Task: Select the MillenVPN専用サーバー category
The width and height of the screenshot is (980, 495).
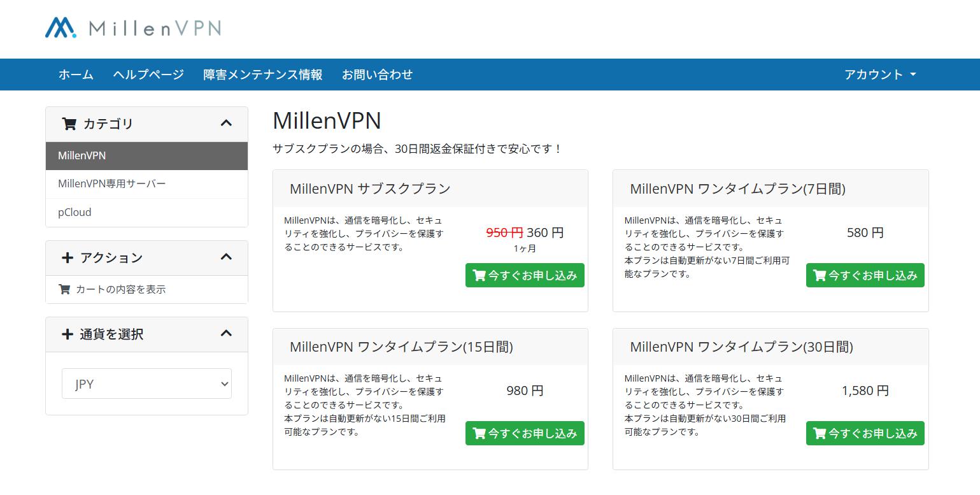Action: [111, 183]
